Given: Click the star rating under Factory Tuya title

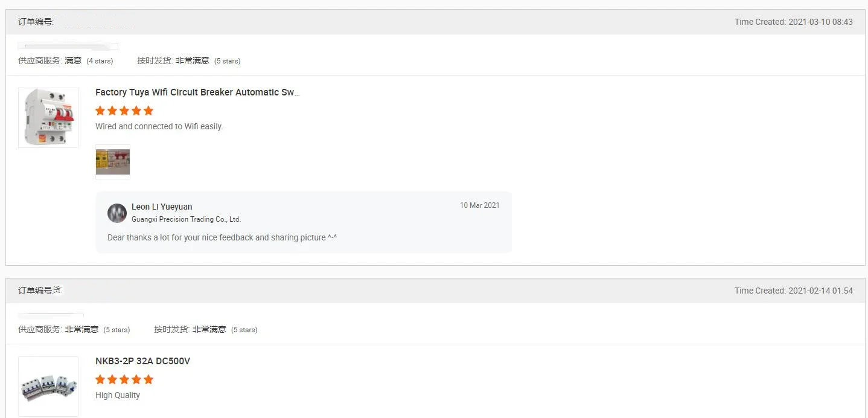Looking at the screenshot, I should [124, 111].
